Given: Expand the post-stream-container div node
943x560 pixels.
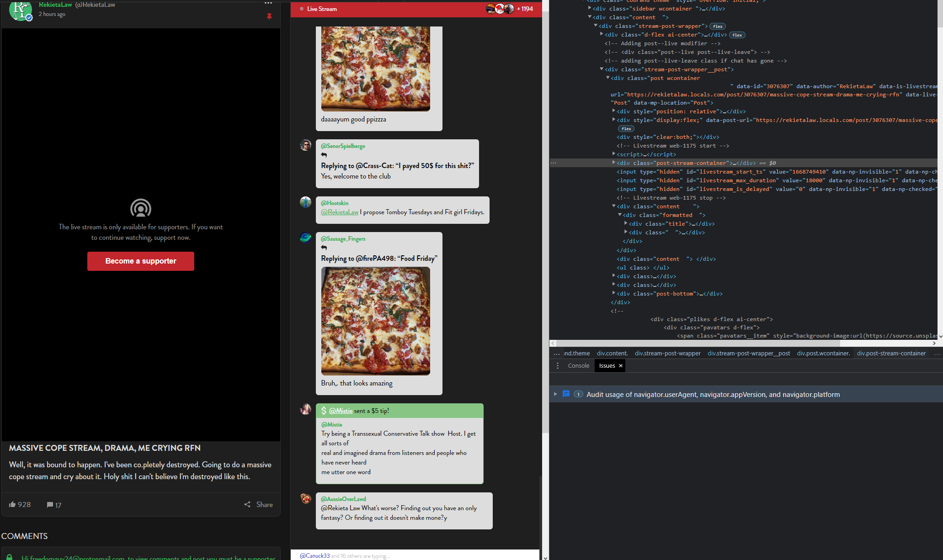Looking at the screenshot, I should (x=613, y=163).
